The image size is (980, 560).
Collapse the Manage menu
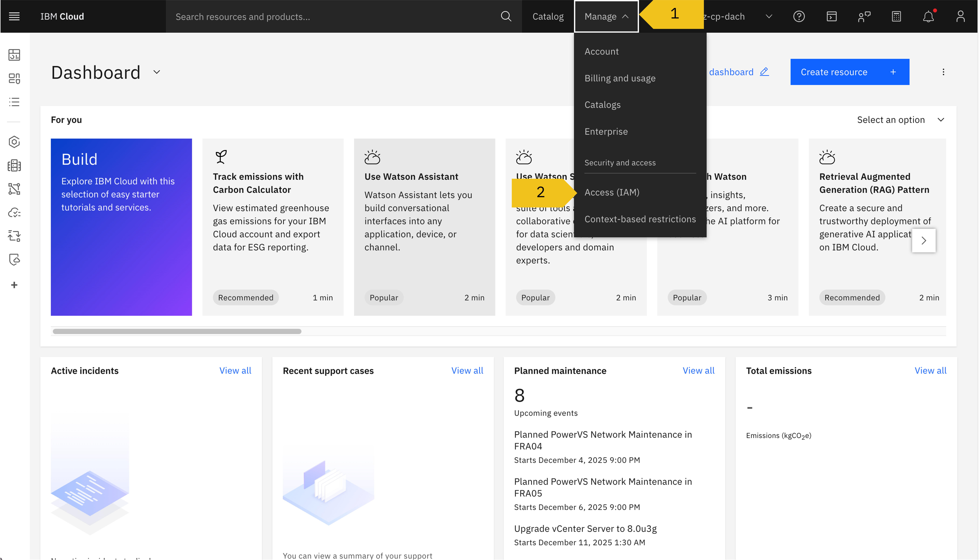click(606, 16)
